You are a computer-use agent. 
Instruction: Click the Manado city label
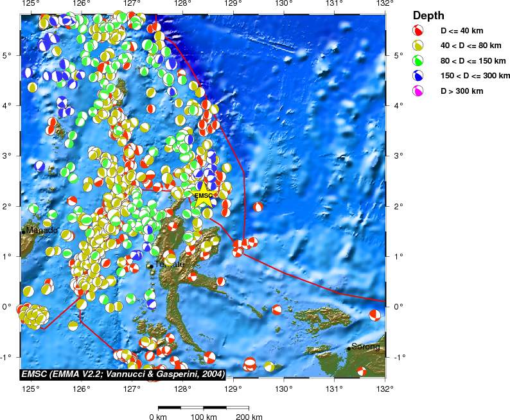coord(42,230)
